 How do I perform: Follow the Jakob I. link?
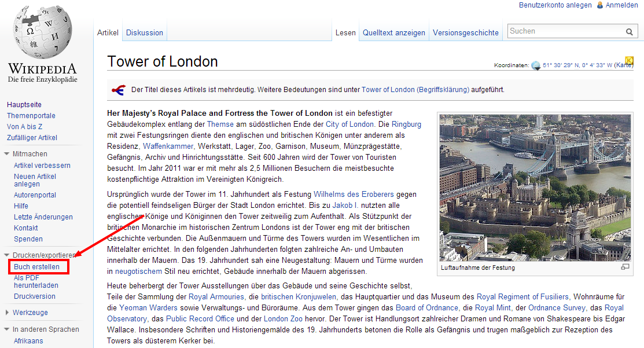tap(345, 206)
